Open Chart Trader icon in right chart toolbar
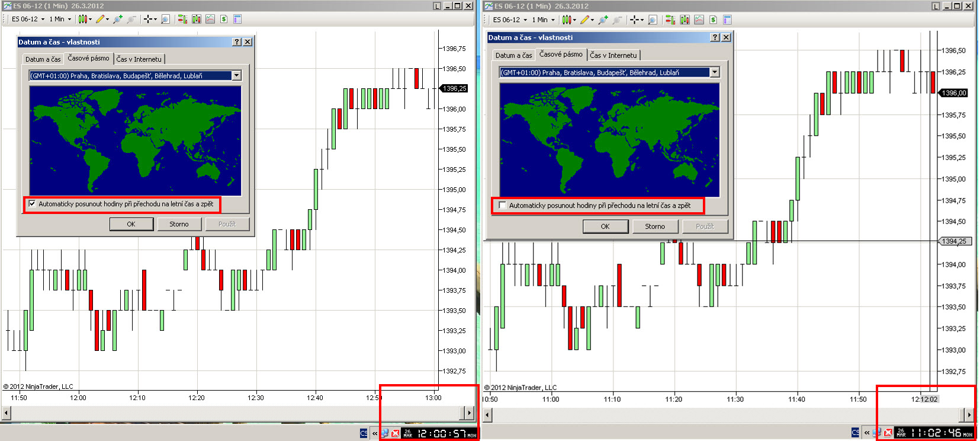Screen dimensions: 980x441 point(670,20)
